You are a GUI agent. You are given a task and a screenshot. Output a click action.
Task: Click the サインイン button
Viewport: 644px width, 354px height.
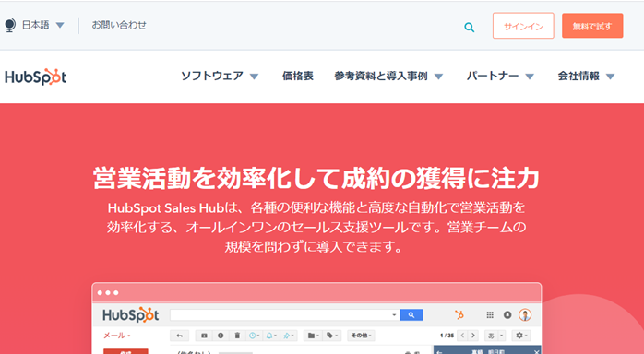point(523,26)
